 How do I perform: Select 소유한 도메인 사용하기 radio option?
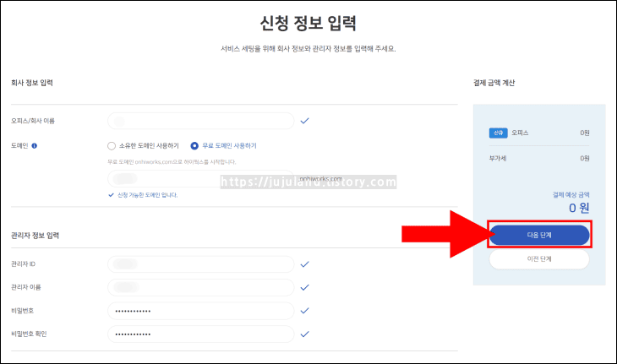click(x=112, y=146)
